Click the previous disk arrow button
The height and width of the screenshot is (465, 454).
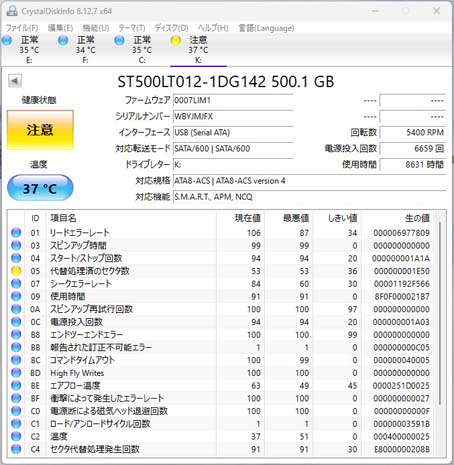tap(15, 81)
